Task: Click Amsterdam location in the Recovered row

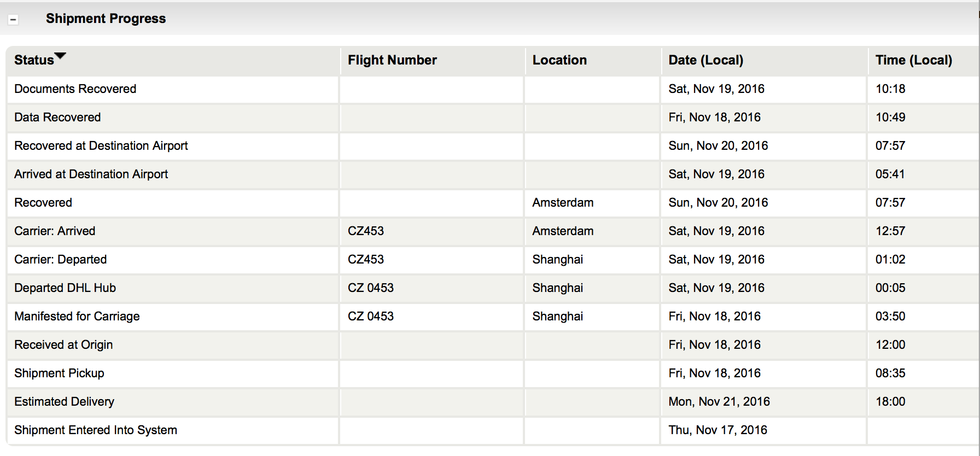Action: [x=563, y=203]
